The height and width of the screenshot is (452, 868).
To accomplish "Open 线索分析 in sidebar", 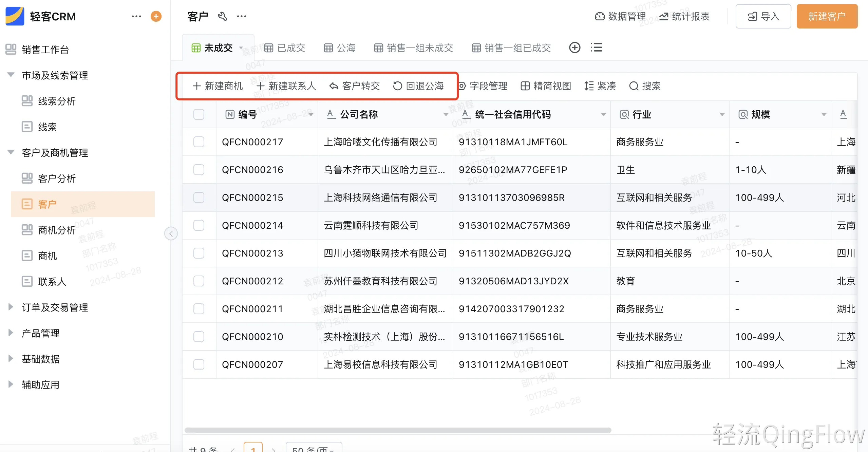I will (49, 101).
